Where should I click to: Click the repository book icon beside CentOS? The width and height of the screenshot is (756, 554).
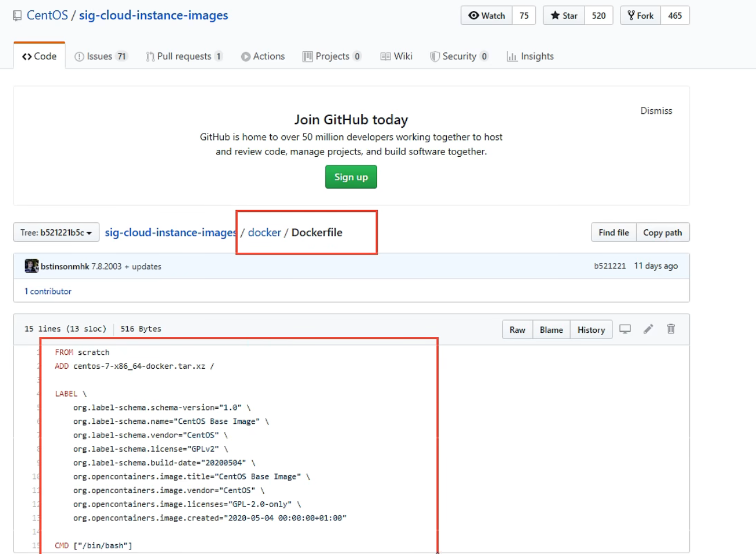pyautogui.click(x=17, y=16)
